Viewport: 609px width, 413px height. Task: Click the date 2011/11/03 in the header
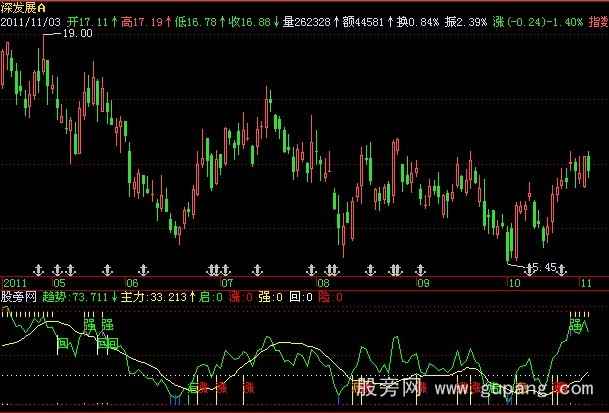31,22
